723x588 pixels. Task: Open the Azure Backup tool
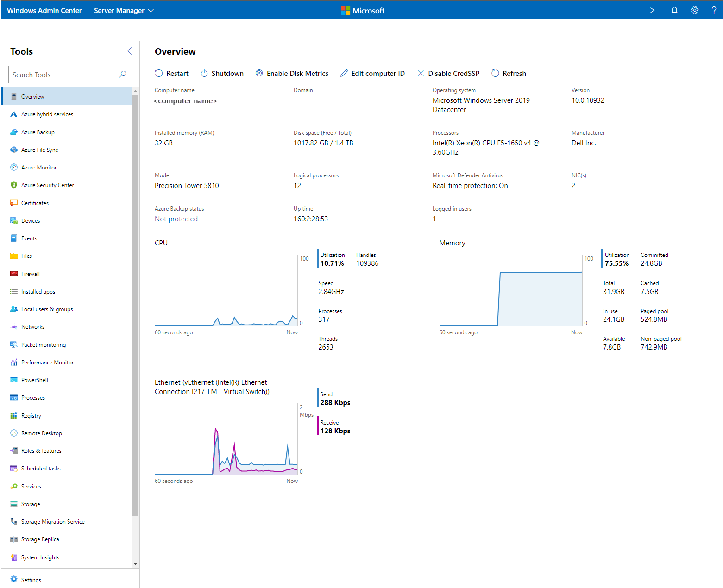click(38, 132)
